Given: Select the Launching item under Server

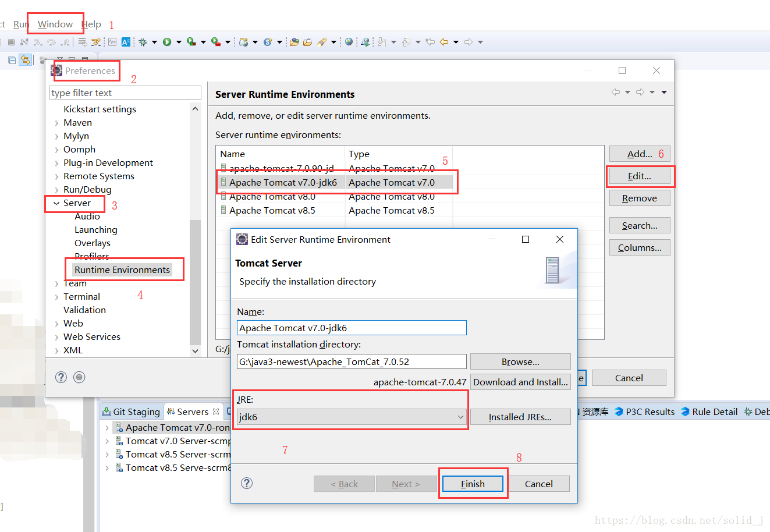Looking at the screenshot, I should [96, 230].
